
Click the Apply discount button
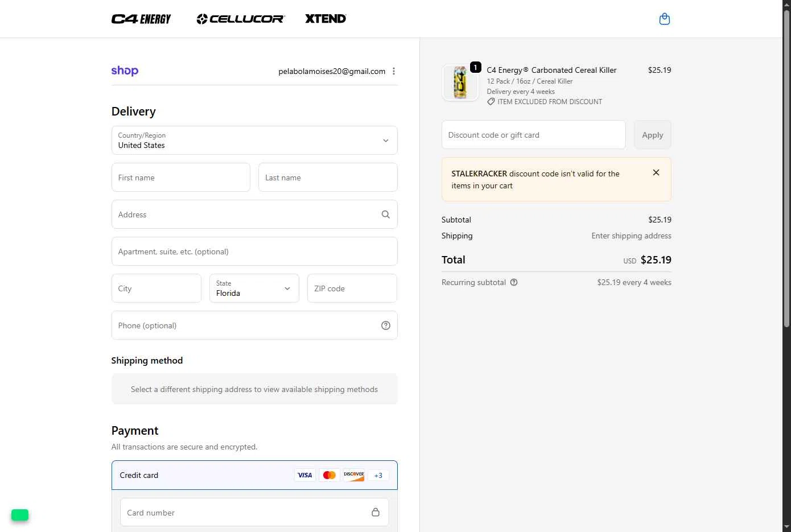(x=653, y=135)
